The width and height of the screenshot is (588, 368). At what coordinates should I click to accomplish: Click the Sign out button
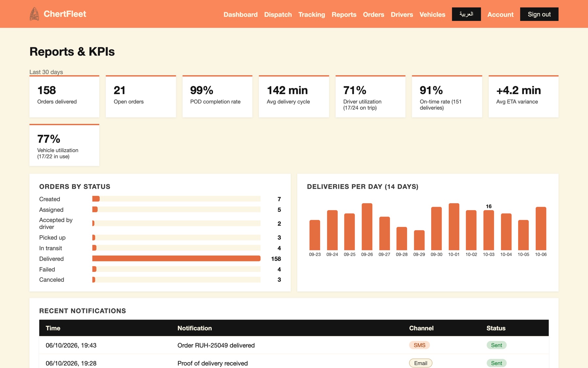539,14
